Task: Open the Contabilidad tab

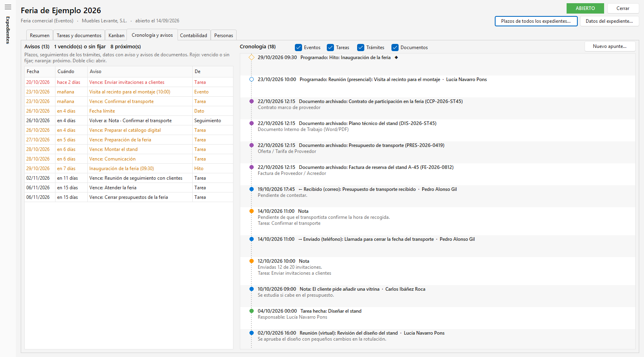Action: click(x=194, y=36)
